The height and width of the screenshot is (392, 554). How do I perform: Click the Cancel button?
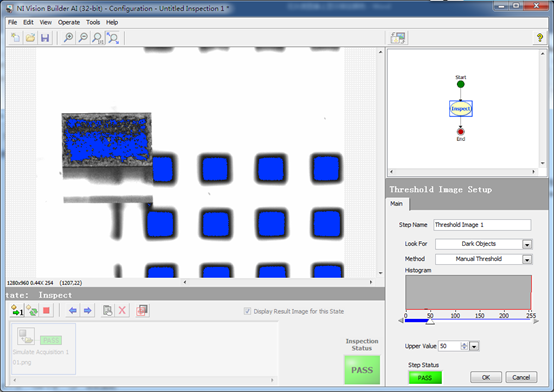coord(521,377)
